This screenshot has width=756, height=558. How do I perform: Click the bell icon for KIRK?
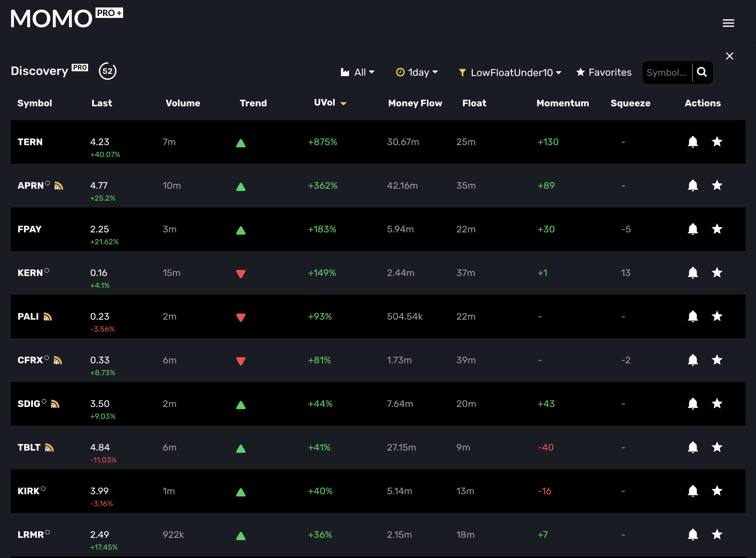(693, 491)
